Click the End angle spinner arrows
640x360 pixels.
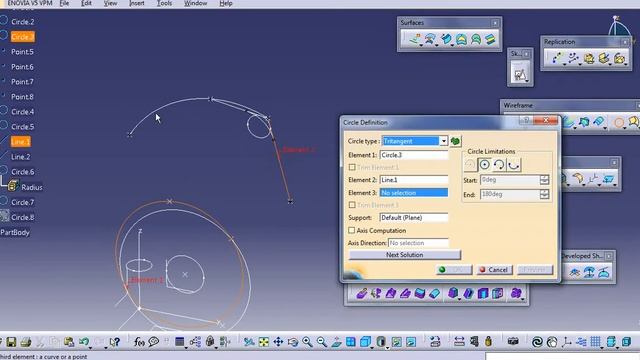click(544, 195)
